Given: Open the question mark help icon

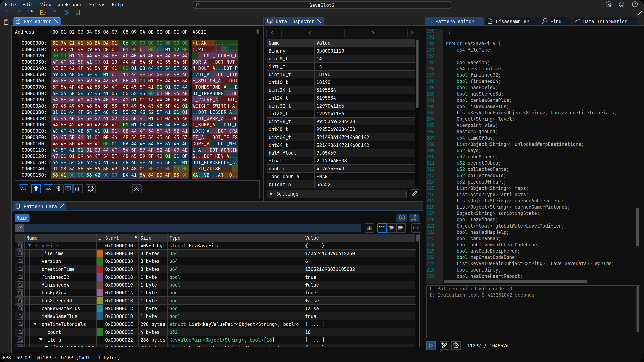Looking at the screenshot, I should 635,5.
